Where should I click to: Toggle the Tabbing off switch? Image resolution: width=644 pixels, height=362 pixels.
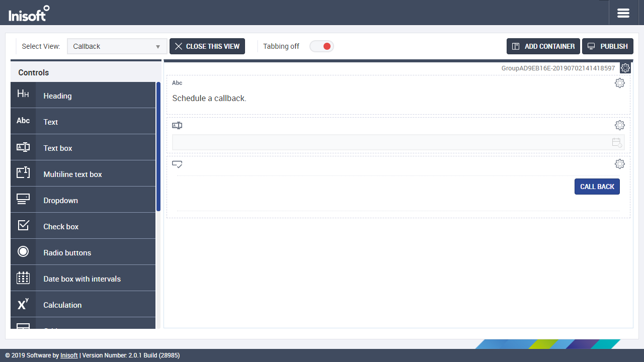coord(321,46)
